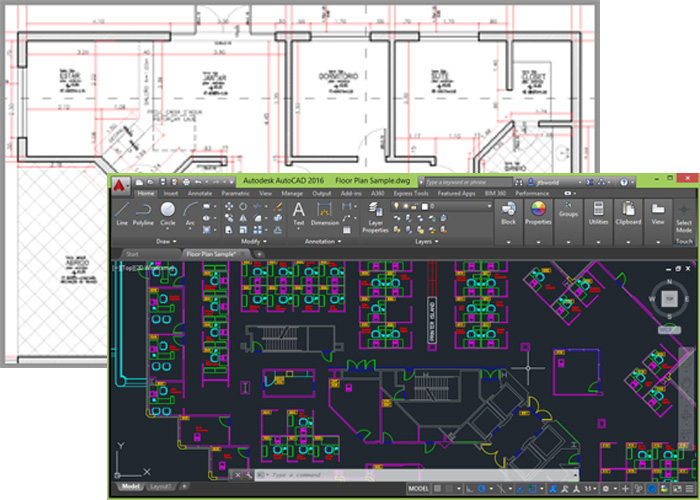
Task: Open the annotation scale 1:1 dropdown
Action: 590,489
